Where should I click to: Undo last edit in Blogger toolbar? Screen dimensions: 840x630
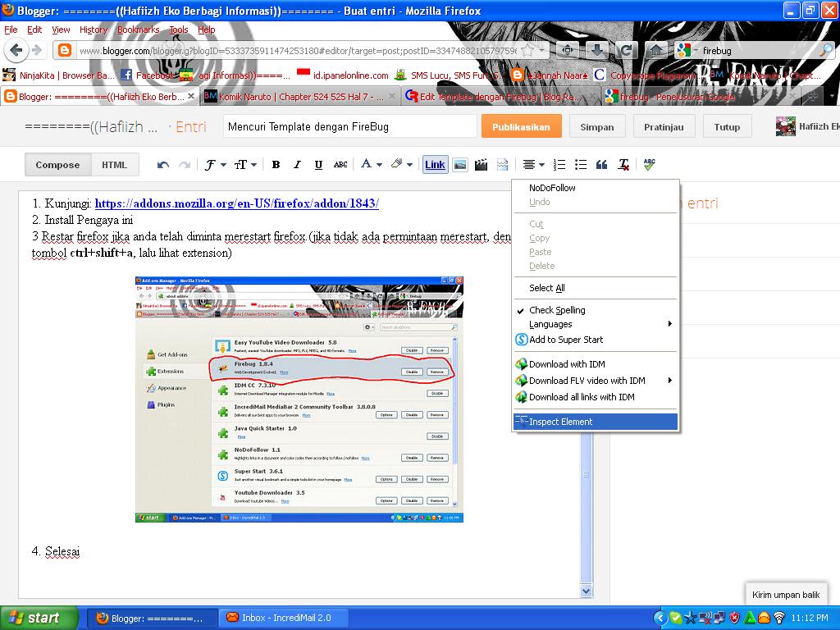pyautogui.click(x=163, y=165)
